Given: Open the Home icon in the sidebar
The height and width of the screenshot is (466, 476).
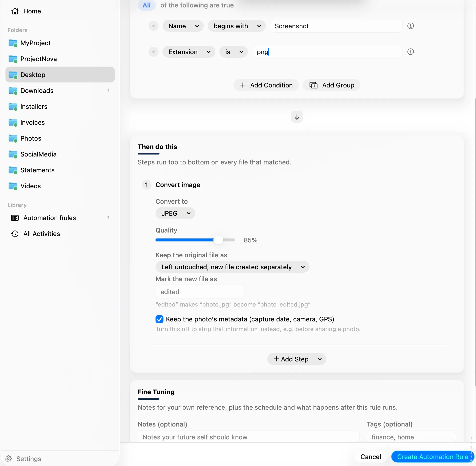Looking at the screenshot, I should coord(15,11).
